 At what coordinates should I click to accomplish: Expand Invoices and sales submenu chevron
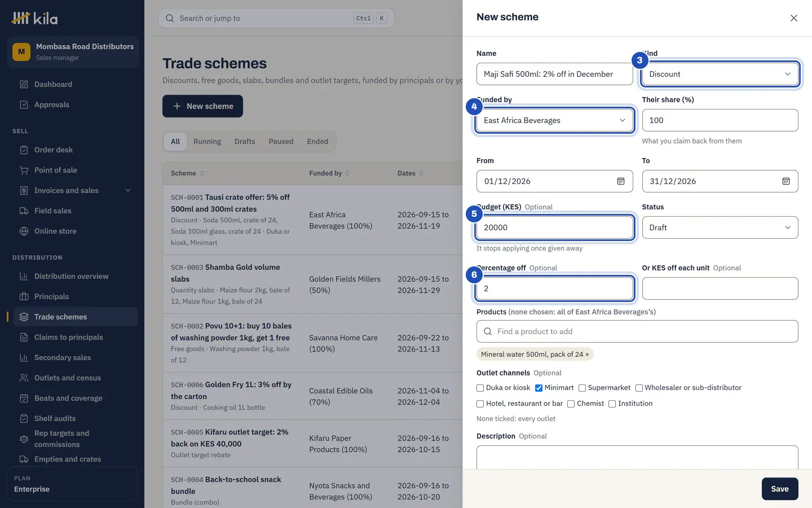tap(128, 190)
